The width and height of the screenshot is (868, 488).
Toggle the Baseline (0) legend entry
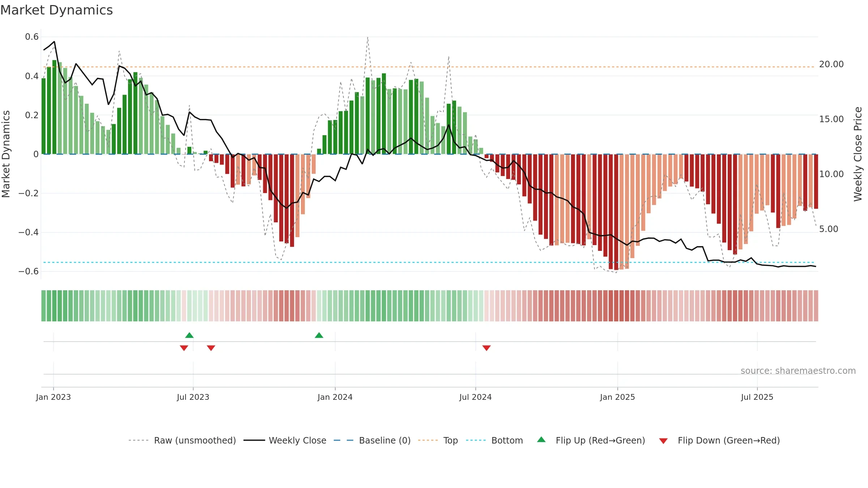[372, 440]
